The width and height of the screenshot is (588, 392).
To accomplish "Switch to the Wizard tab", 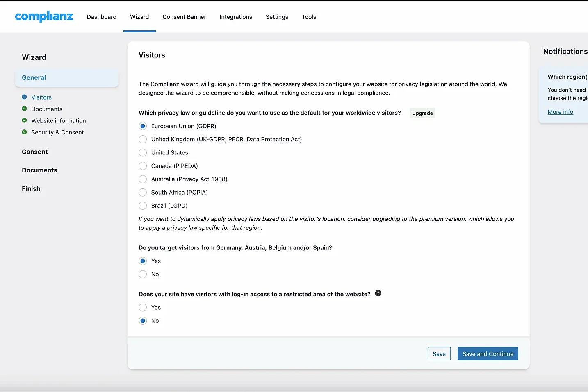I will [139, 17].
